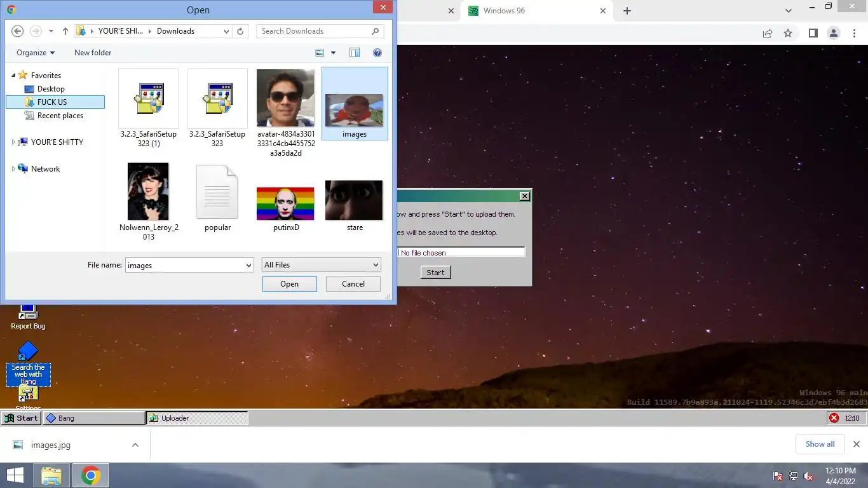The width and height of the screenshot is (868, 488).
Task: Expand the address bar path dropdown
Action: [x=226, y=31]
